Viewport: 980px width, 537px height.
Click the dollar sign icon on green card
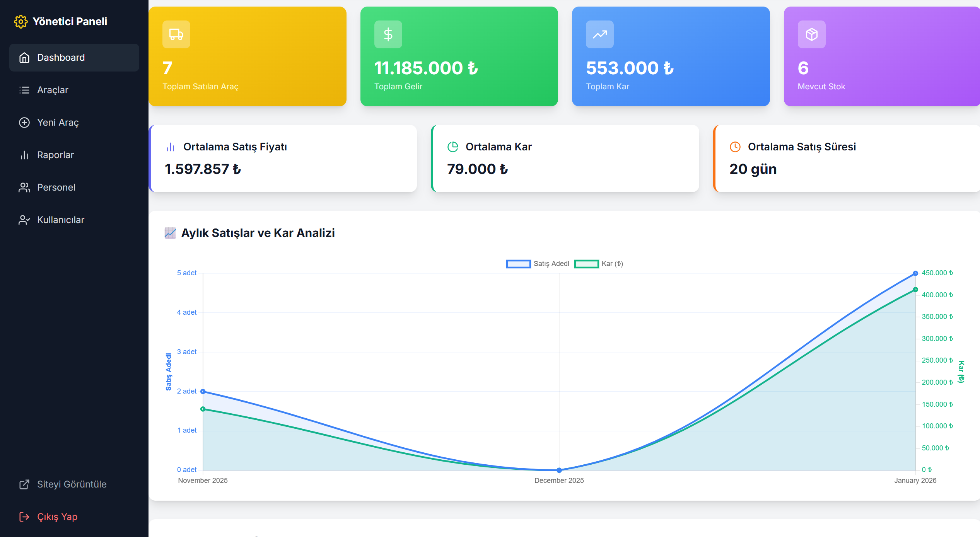click(x=388, y=34)
